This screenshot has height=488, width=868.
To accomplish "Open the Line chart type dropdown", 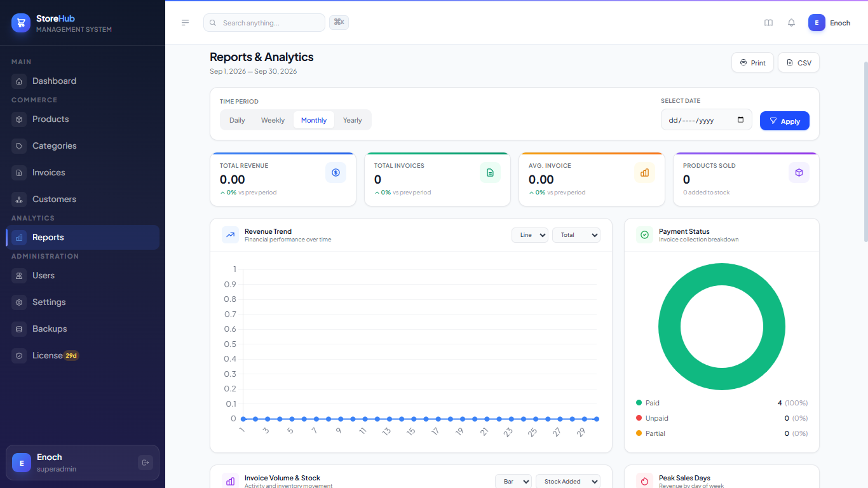I will (530, 235).
